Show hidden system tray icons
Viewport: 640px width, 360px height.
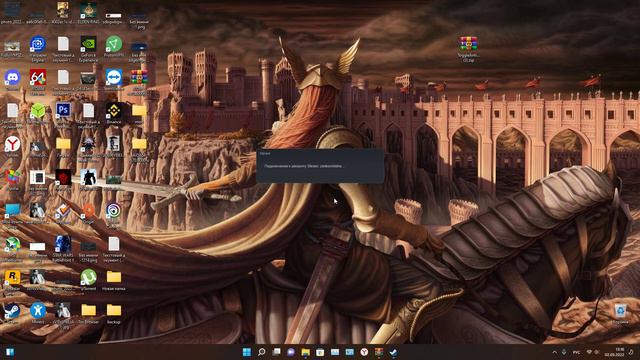click(554, 352)
